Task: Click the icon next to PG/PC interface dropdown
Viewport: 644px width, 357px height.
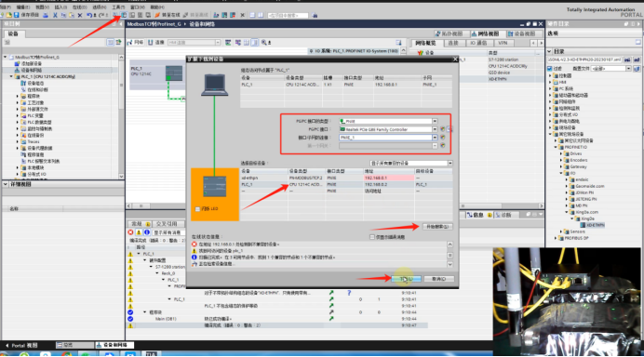Action: [x=443, y=129]
